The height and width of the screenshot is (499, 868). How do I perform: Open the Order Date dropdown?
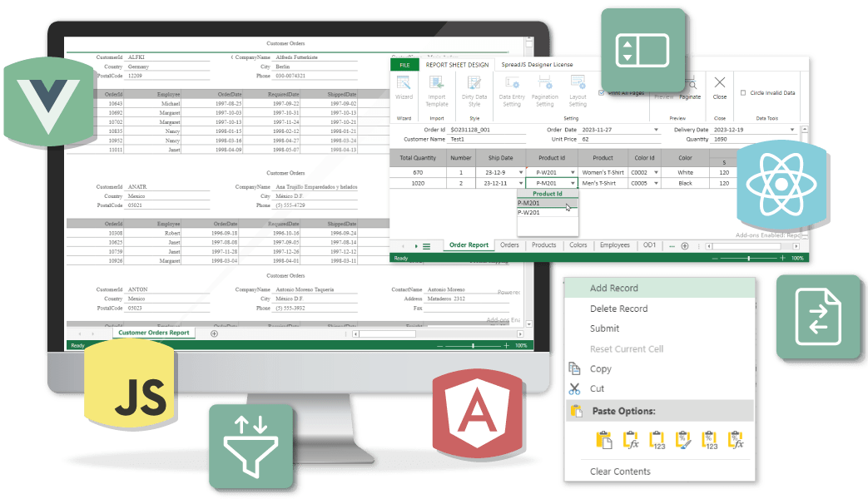(x=656, y=130)
